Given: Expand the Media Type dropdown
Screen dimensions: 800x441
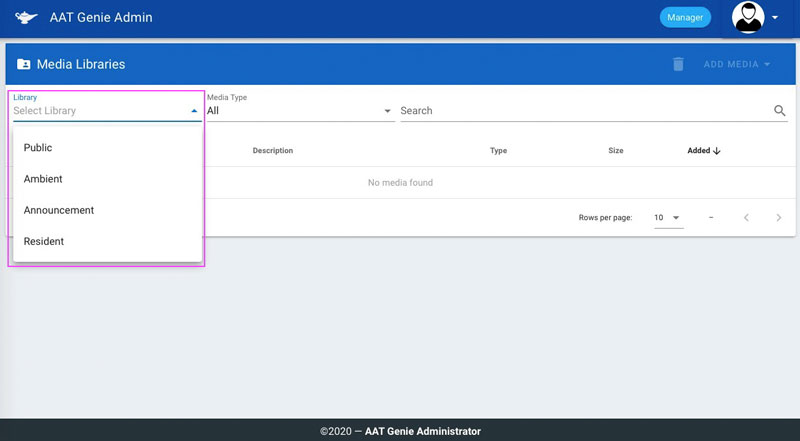Looking at the screenshot, I should 388,111.
